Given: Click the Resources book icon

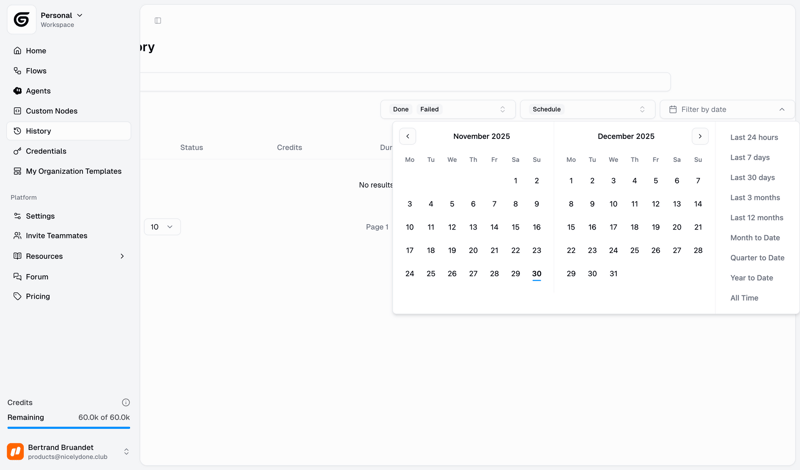Looking at the screenshot, I should pos(17,256).
